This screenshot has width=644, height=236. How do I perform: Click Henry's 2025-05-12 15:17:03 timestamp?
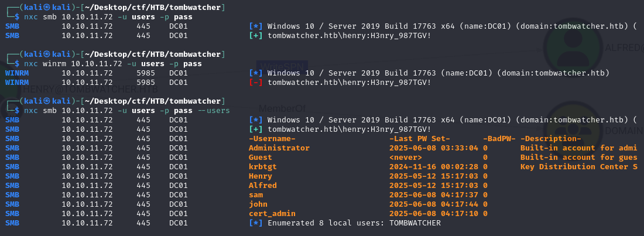click(x=434, y=176)
